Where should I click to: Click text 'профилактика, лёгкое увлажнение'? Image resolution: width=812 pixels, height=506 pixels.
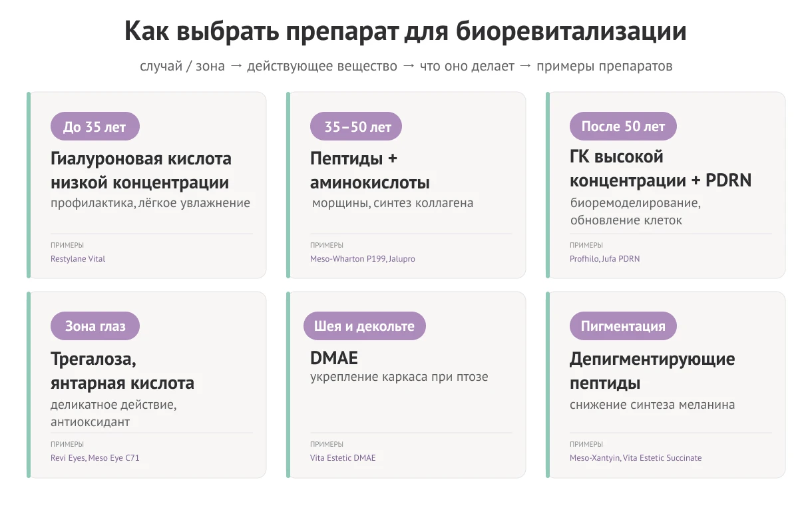click(150, 203)
